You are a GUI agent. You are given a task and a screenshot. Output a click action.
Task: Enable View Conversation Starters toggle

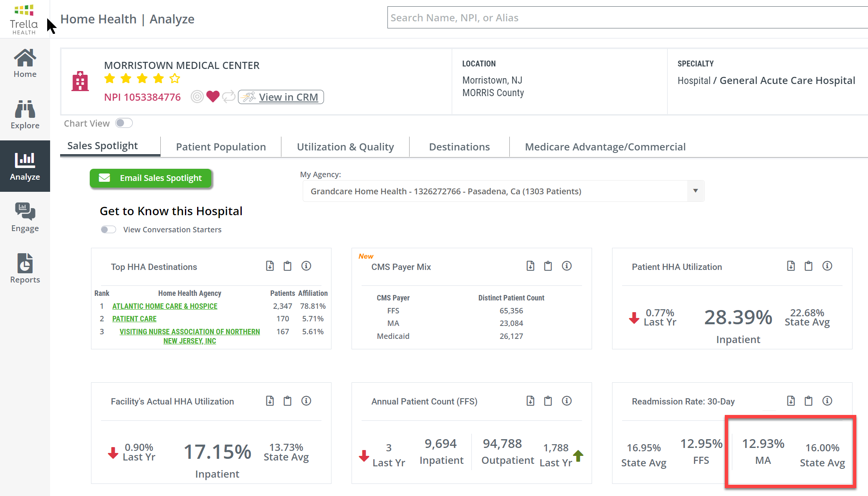coord(109,230)
